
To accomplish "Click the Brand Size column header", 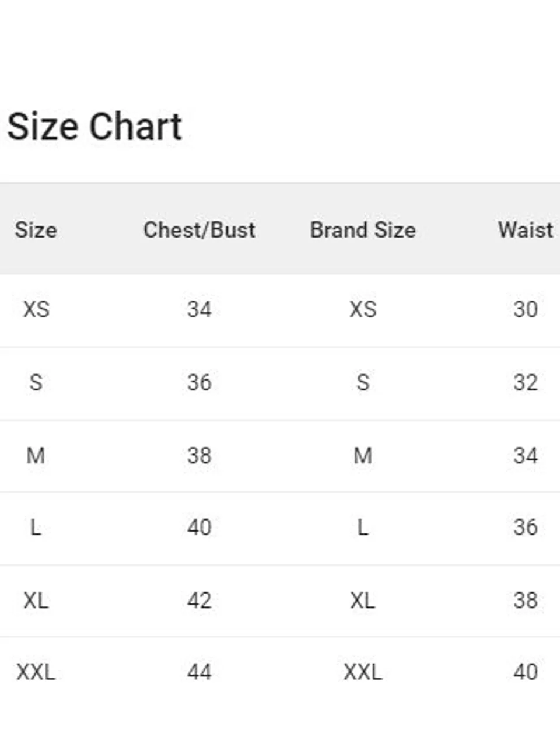I will pos(363,230).
